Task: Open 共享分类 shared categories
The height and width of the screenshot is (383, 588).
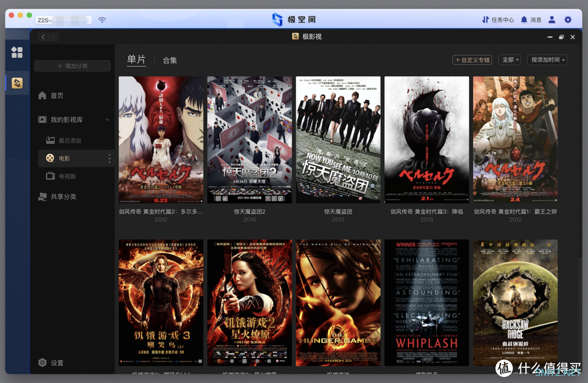Action: click(x=57, y=197)
